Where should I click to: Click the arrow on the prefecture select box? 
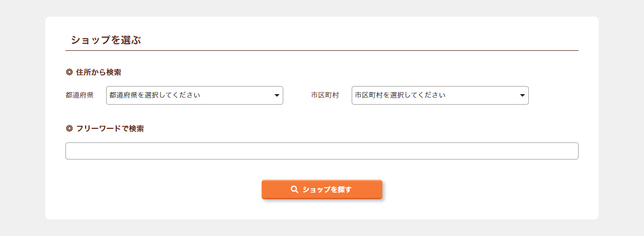pos(277,95)
